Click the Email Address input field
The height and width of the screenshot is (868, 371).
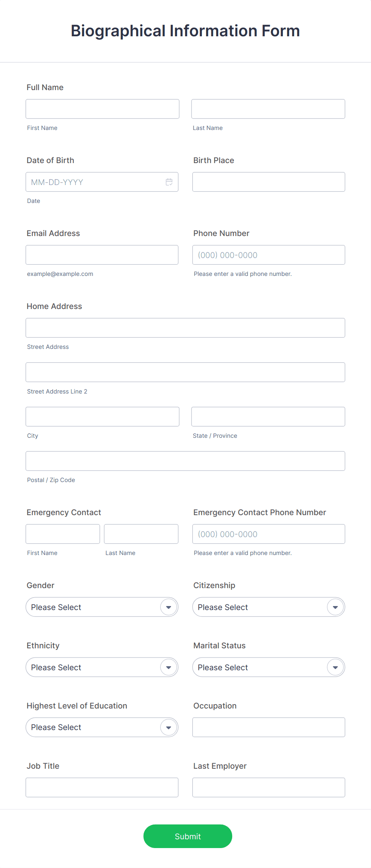(102, 254)
